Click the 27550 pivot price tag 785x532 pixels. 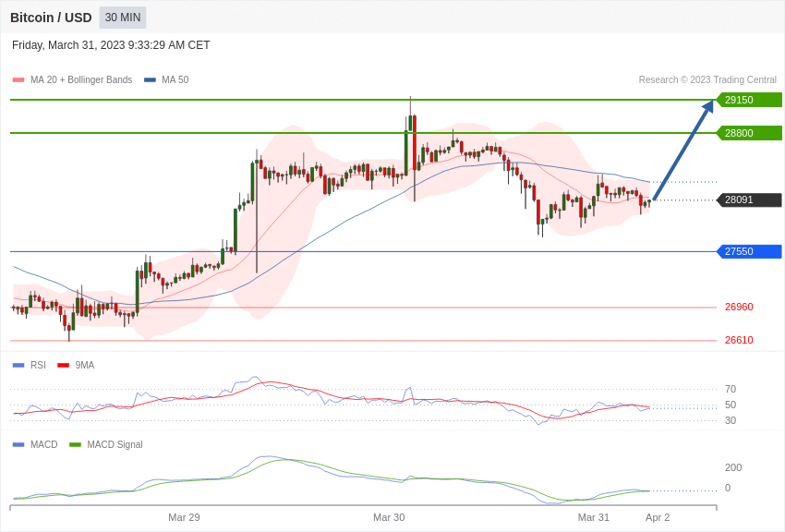749,251
